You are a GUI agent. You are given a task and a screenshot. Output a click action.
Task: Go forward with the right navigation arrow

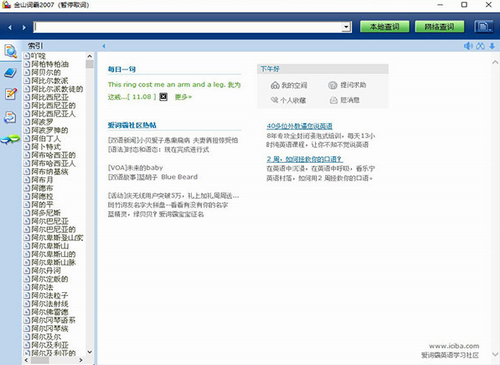tap(24, 27)
